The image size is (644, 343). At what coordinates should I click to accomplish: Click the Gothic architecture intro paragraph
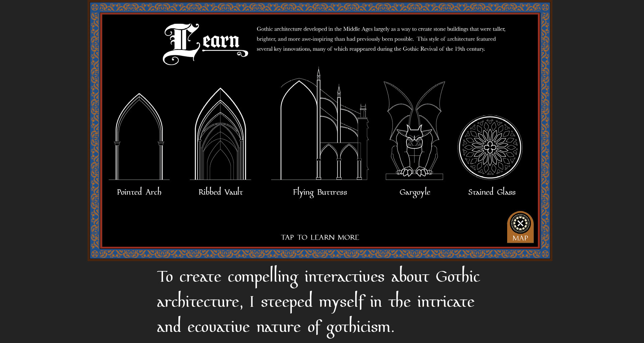(x=381, y=39)
